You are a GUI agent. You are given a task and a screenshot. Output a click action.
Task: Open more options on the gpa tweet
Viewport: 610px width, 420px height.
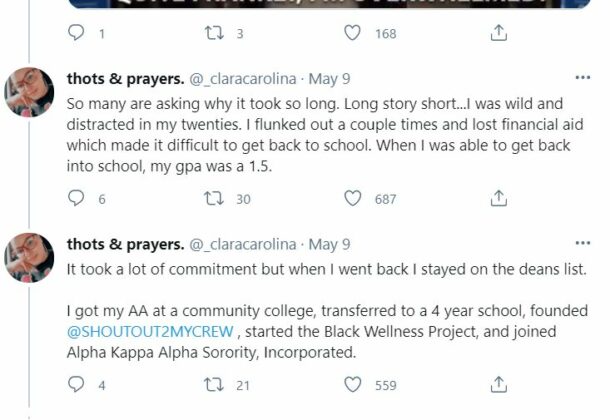[x=582, y=78]
